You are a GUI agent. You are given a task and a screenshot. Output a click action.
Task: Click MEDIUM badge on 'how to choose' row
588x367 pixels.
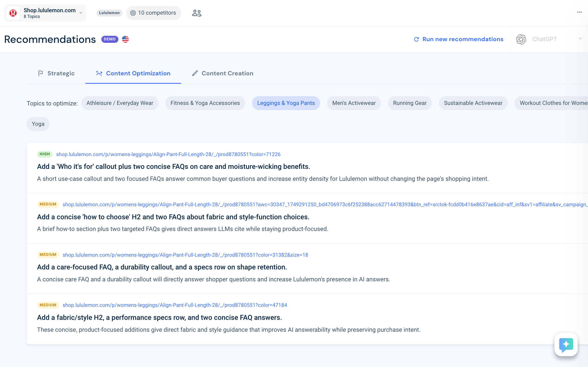click(x=48, y=204)
